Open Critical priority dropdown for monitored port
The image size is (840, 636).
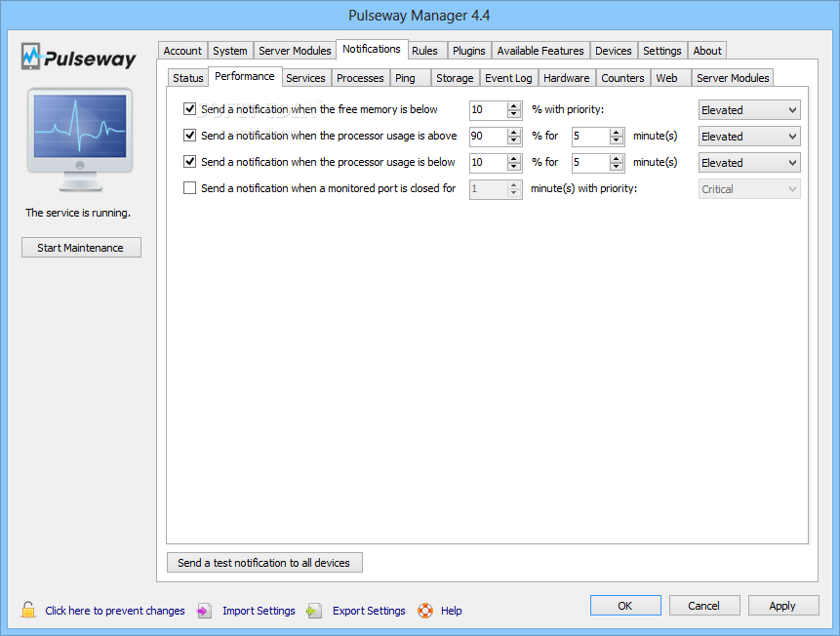pos(749,188)
